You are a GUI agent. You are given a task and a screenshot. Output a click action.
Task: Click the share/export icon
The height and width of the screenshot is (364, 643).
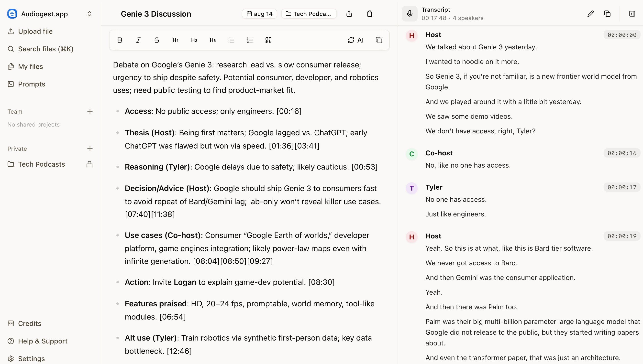(349, 14)
